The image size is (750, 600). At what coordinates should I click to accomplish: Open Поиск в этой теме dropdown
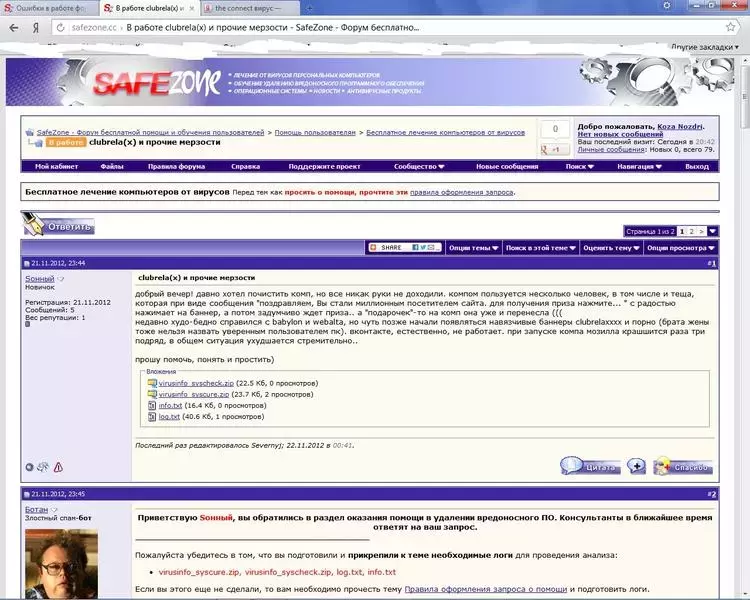pyautogui.click(x=540, y=248)
